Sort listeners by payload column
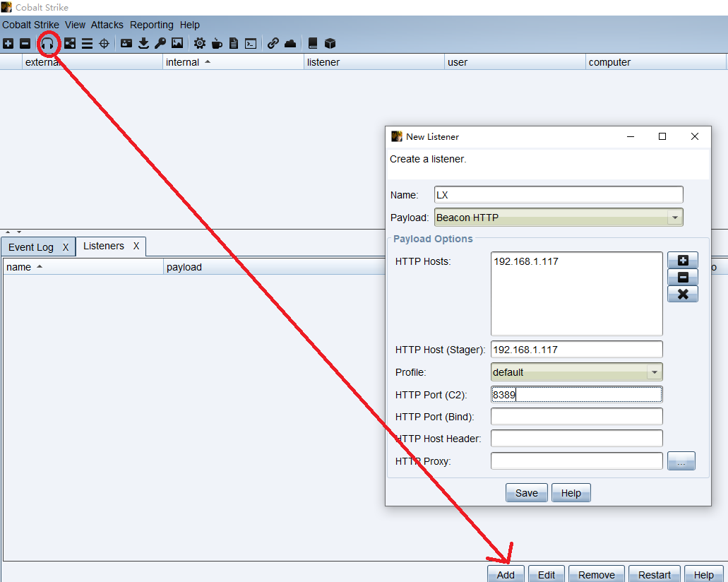The height and width of the screenshot is (582, 728). tap(275, 267)
